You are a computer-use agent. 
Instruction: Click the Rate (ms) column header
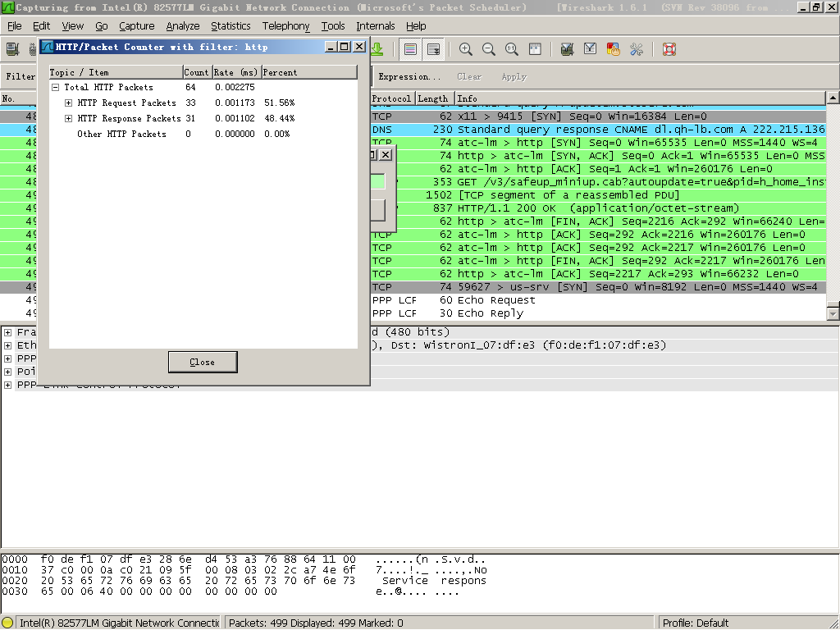click(x=236, y=72)
